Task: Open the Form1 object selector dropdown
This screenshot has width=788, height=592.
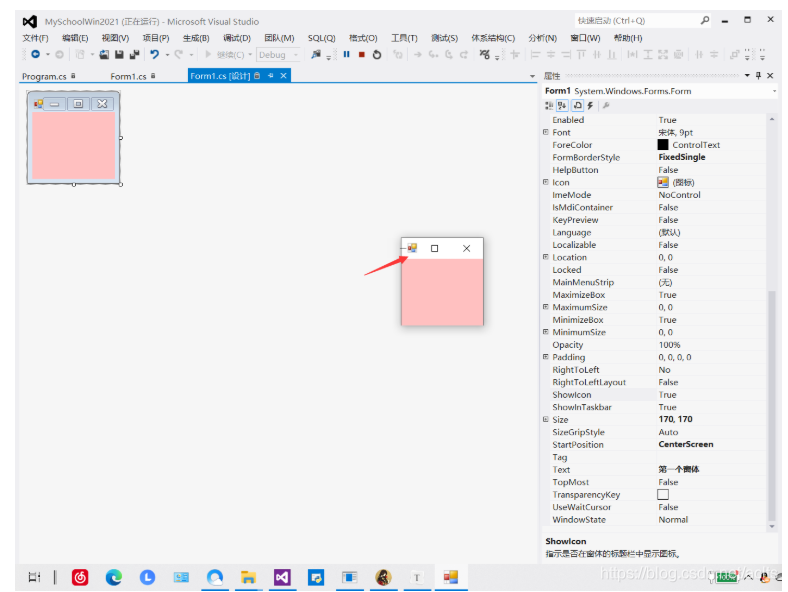Action: pyautogui.click(x=774, y=91)
